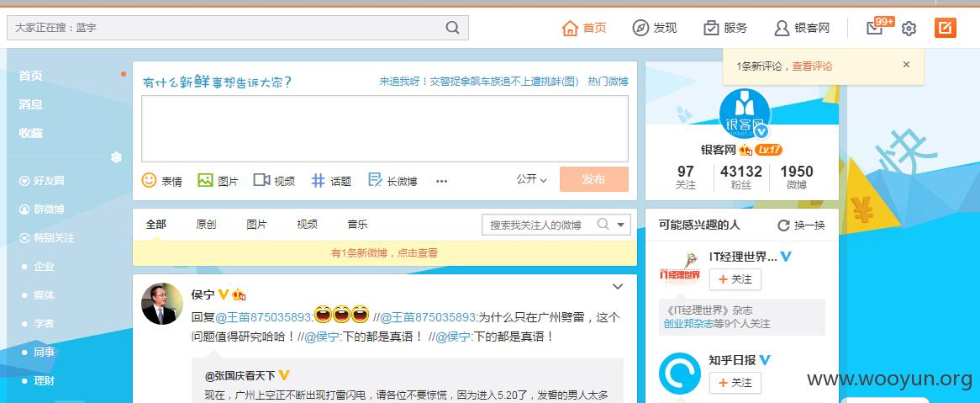Viewport: 980px width, 403px height.
Task: Click the 发布 publish button
Action: 593,179
